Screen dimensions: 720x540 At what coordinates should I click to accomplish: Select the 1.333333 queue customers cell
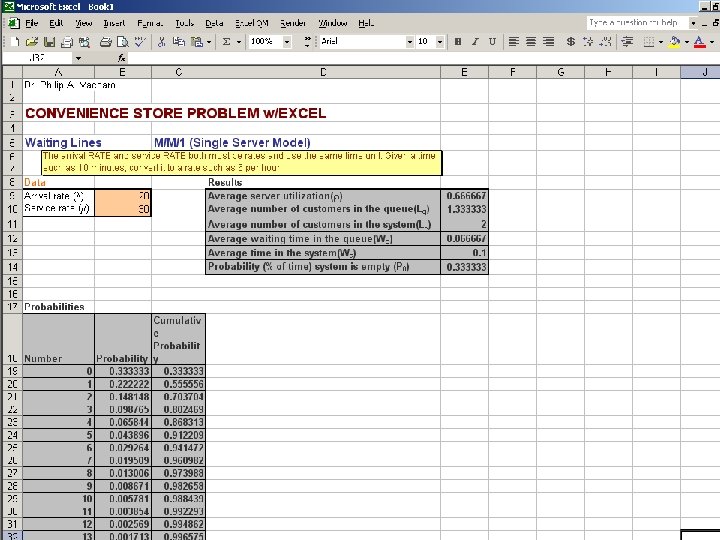point(464,209)
